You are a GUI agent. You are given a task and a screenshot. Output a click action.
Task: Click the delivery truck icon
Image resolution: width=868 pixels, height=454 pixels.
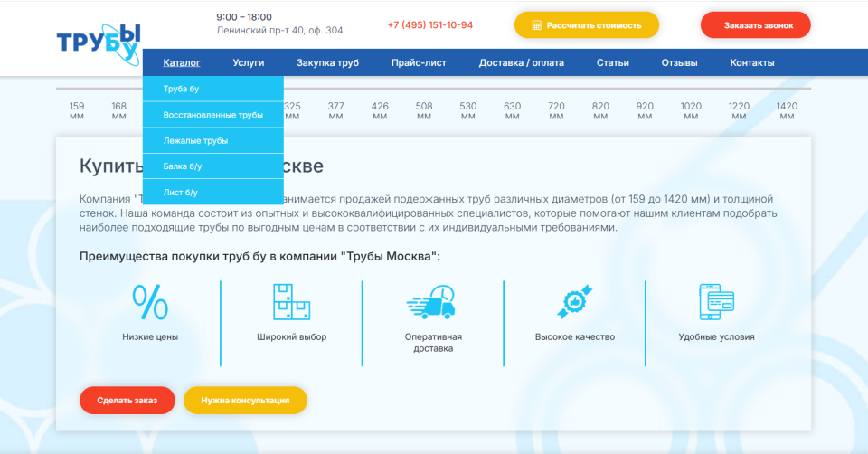pyautogui.click(x=432, y=302)
